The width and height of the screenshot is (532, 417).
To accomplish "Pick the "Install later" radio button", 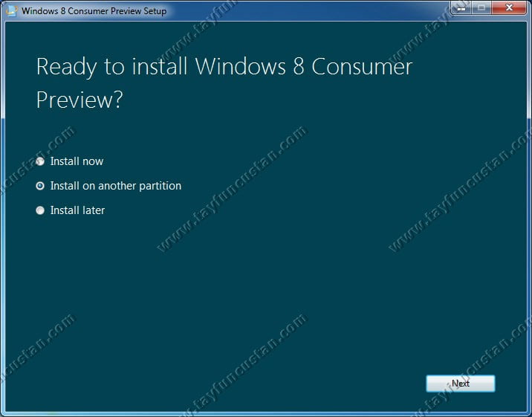I will (40, 210).
